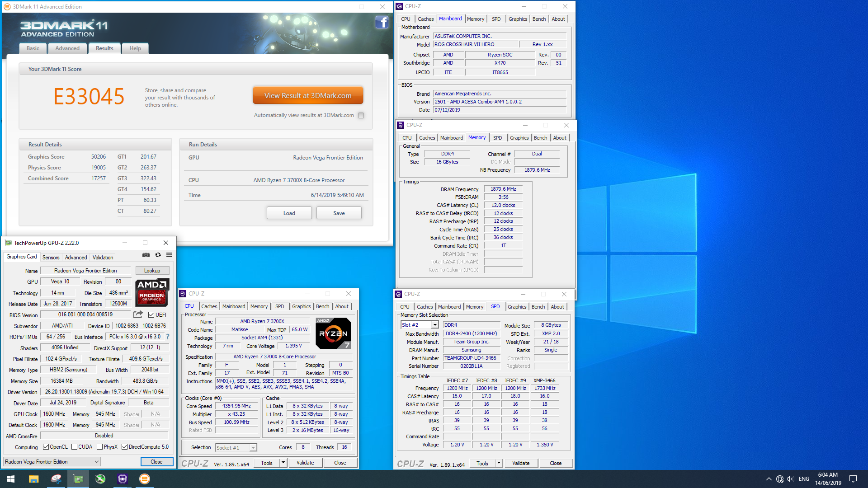Screen dimensions: 868x488
Task: Switch to 3DMark 11 via taskbar icon
Action: pyautogui.click(x=145, y=479)
